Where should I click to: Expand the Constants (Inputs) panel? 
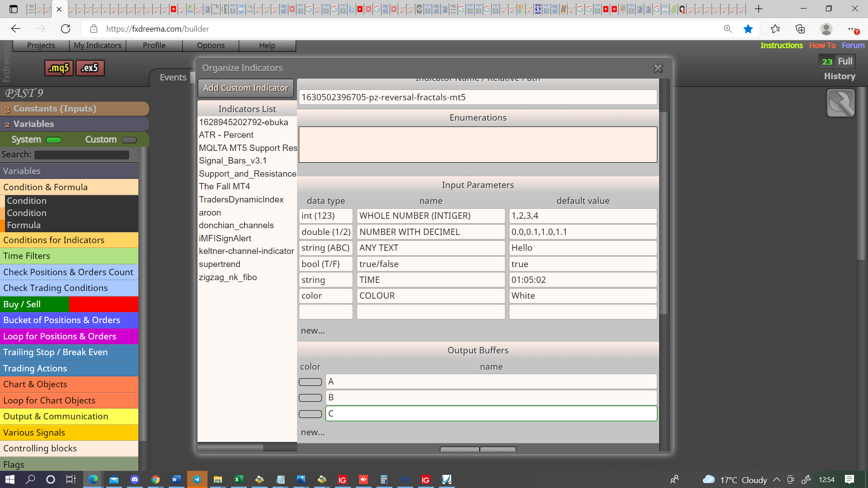tap(75, 108)
